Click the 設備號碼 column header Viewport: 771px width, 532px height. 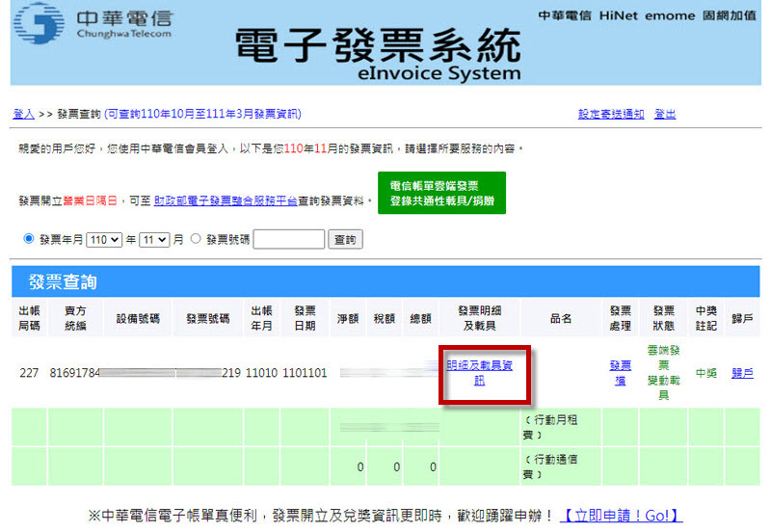tap(138, 319)
